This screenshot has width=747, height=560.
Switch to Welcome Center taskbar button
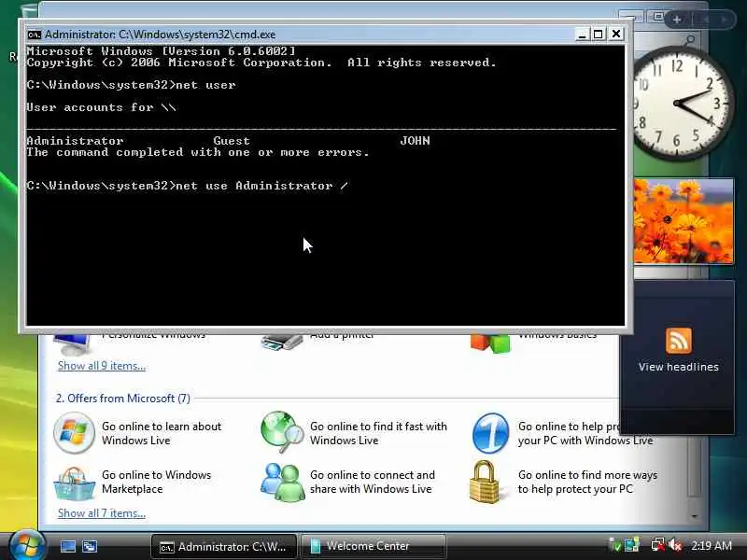click(373, 547)
